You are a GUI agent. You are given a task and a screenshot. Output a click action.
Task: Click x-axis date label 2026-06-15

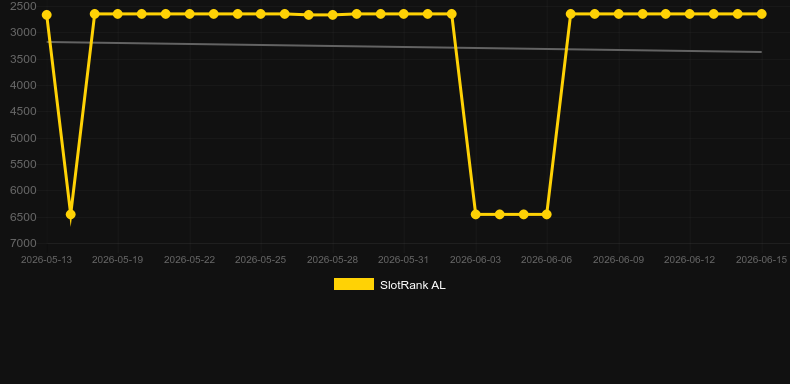point(761,260)
